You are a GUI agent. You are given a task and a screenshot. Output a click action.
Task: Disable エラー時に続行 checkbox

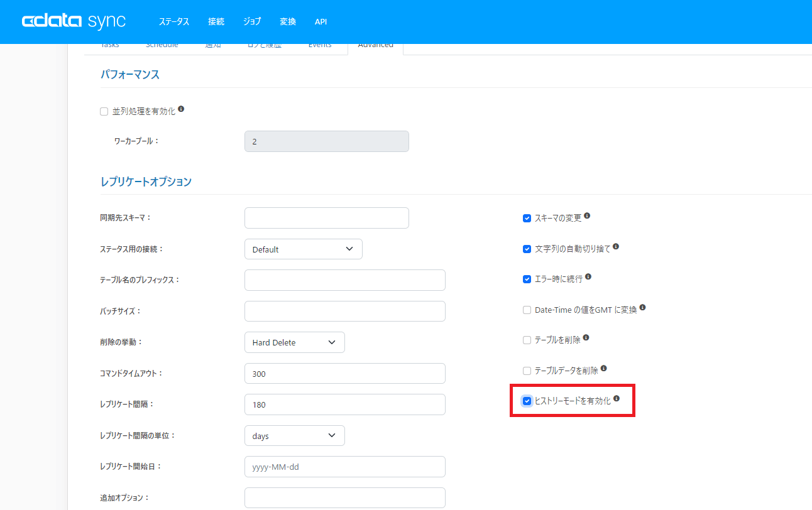(527, 279)
